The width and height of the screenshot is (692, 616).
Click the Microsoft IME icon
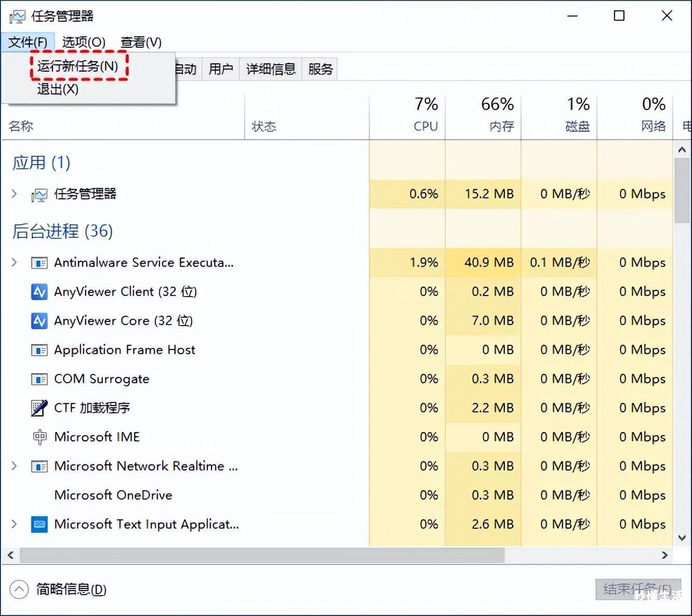39,437
